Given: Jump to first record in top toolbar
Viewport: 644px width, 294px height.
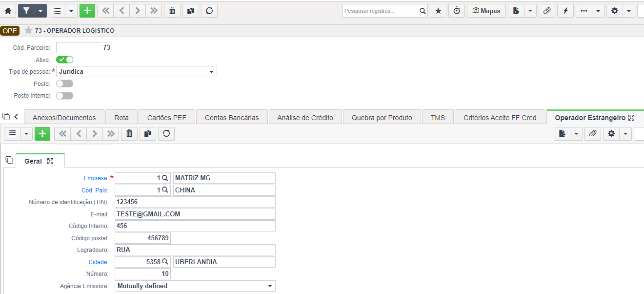Looking at the screenshot, I should click(x=105, y=11).
